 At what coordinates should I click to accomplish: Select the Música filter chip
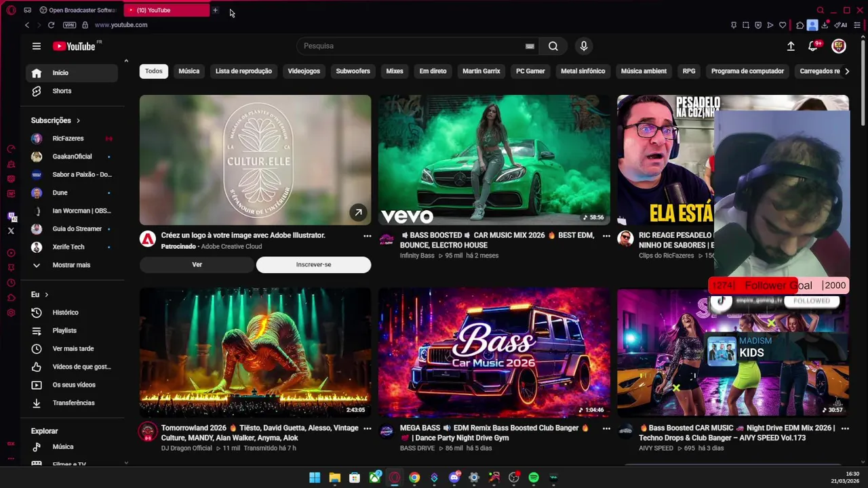pos(189,71)
